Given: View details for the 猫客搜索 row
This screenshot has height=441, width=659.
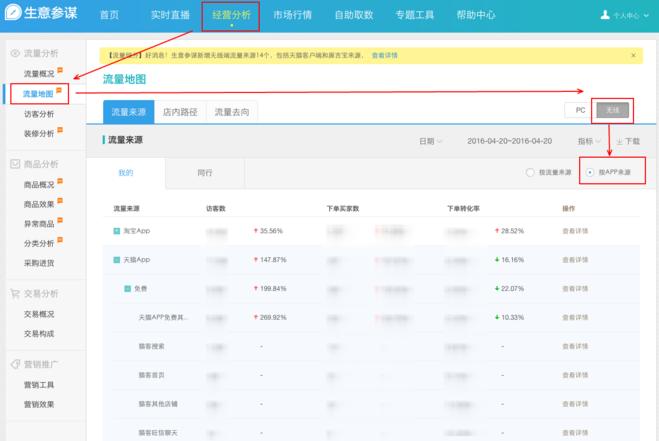Looking at the screenshot, I should coord(575,346).
